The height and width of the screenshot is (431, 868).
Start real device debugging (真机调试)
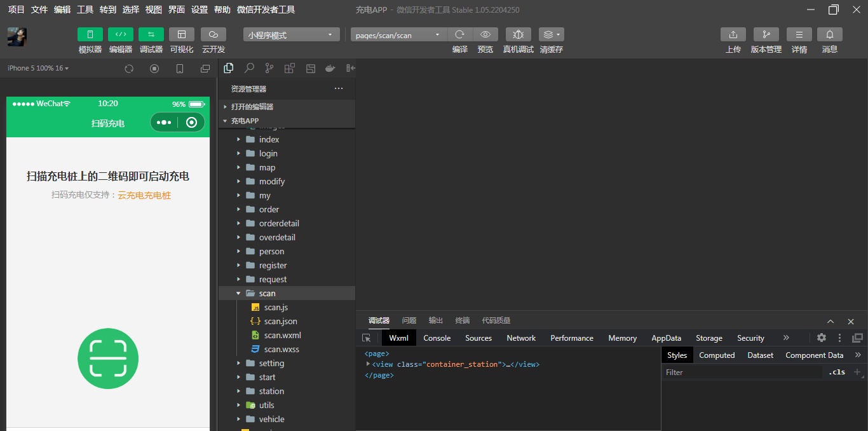coord(519,34)
